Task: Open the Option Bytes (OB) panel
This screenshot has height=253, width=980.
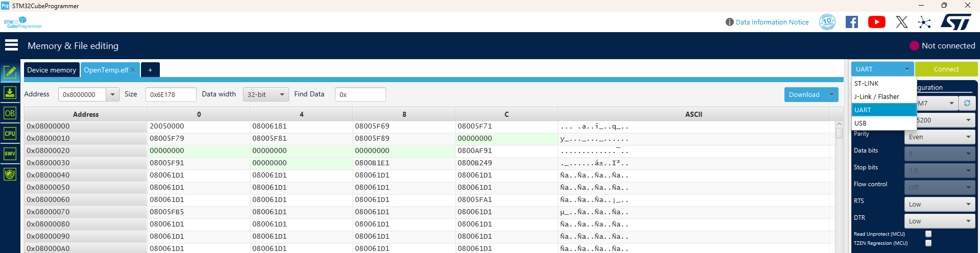Action: 10,113
